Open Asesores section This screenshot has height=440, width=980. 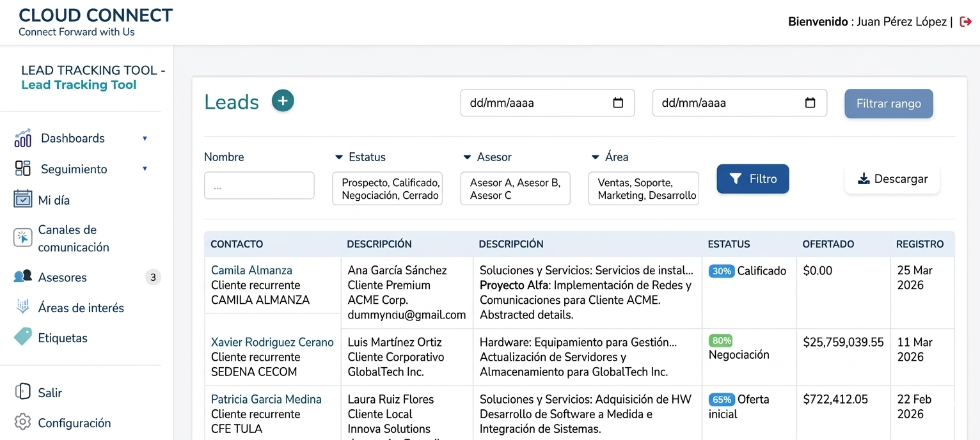(x=62, y=277)
